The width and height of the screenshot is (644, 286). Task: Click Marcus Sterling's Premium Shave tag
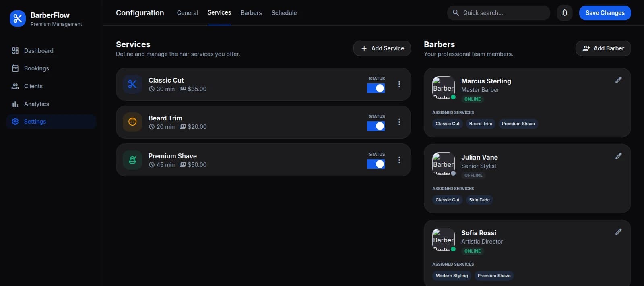pyautogui.click(x=518, y=124)
